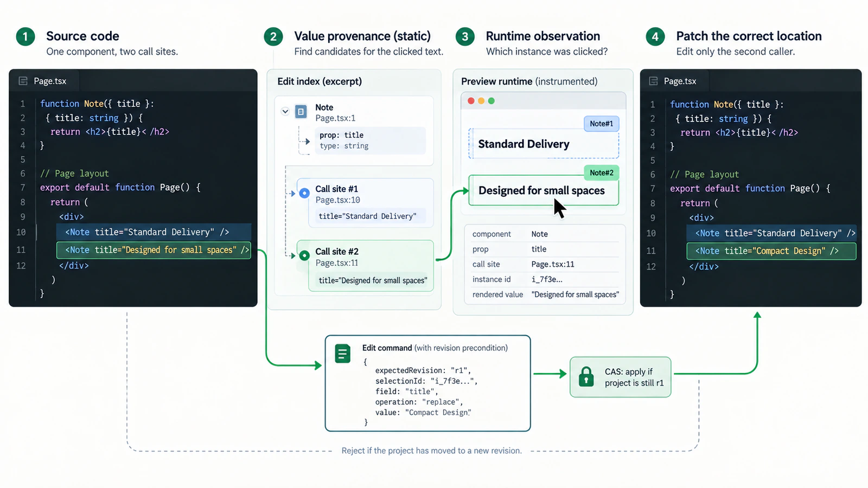The image size is (868, 488).
Task: Click the "prop: title" row under Note
Action: pos(342,135)
